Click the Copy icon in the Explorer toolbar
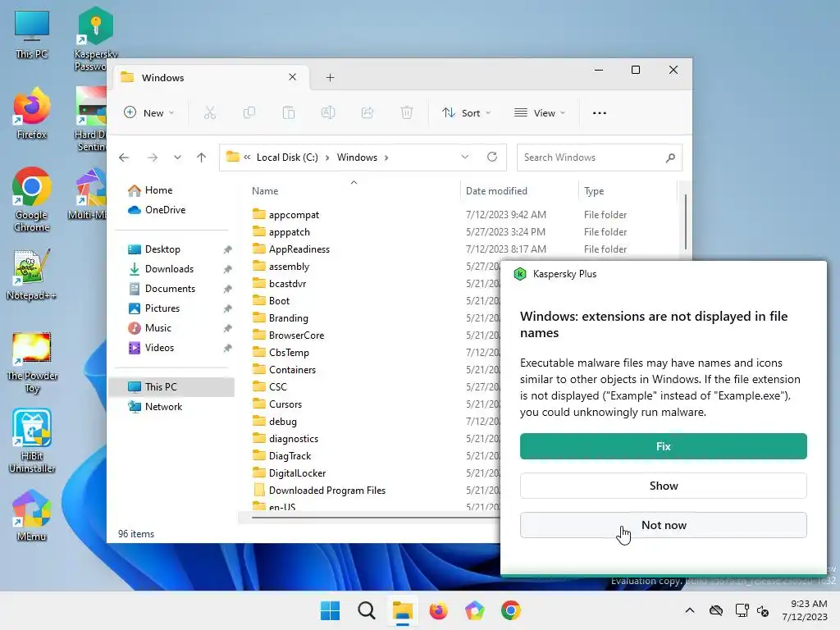840x630 pixels. 249,112
